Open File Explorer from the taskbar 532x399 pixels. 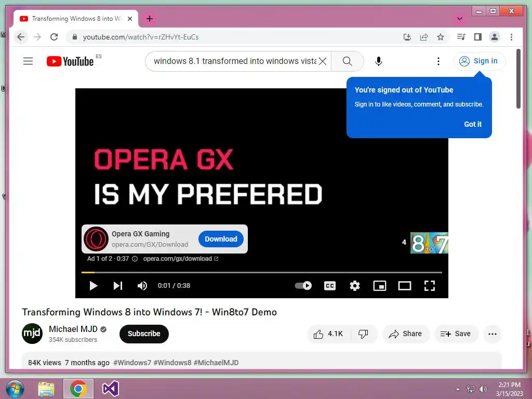[46, 389]
